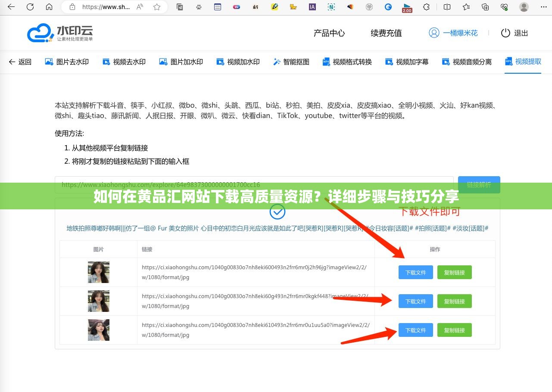The width and height of the screenshot is (552, 392).
Task: Click the link text ending 0kgkf448
Action: pyautogui.click(x=255, y=301)
